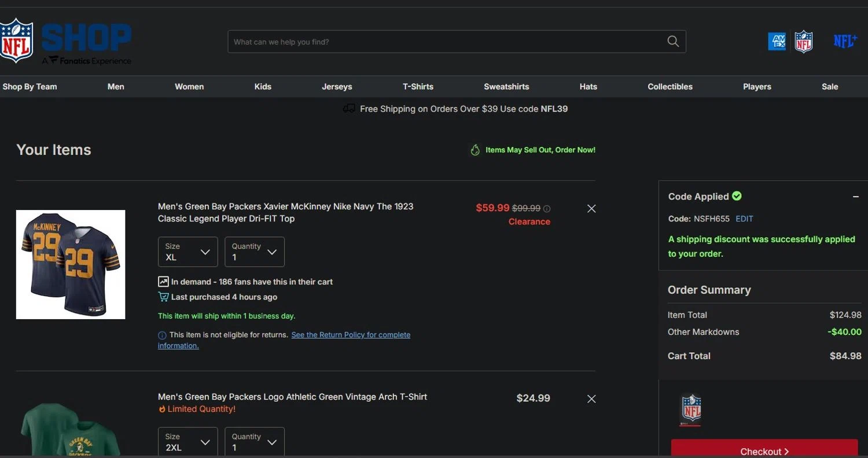Click the shipping discount applied message
Image resolution: width=868 pixels, height=458 pixels.
coord(762,246)
